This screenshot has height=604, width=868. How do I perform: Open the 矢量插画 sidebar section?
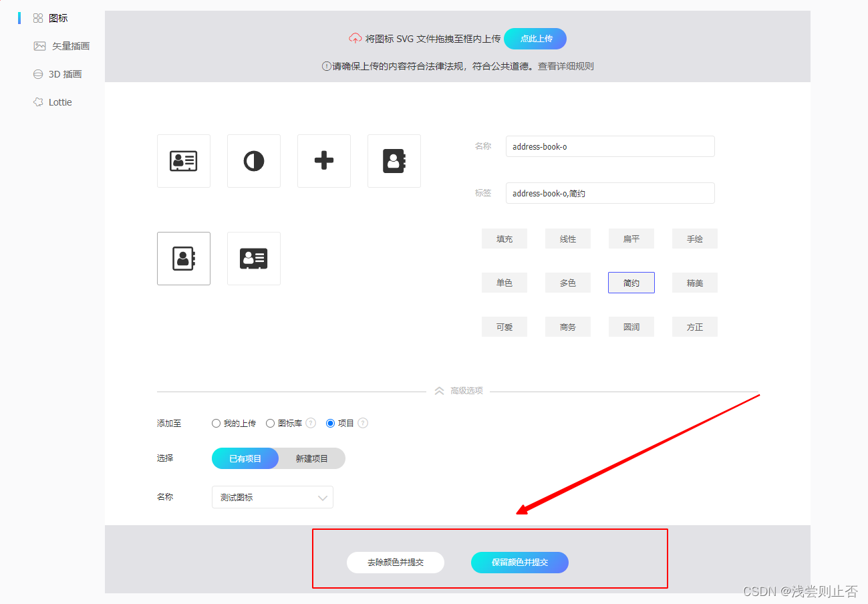(71, 46)
